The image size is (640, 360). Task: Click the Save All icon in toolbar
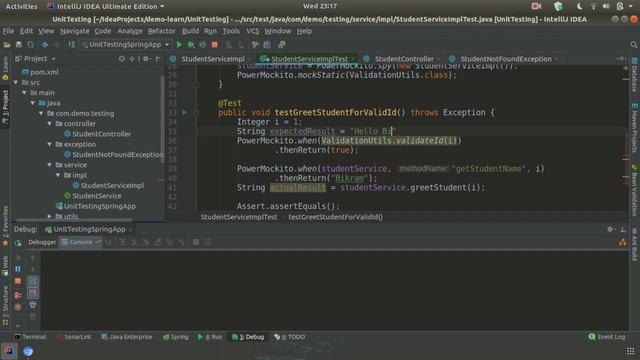click(x=19, y=44)
